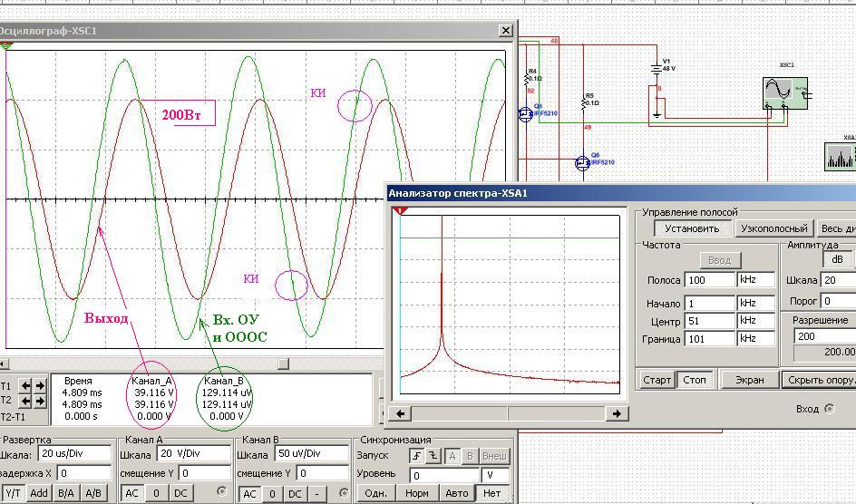Click the Задержка X input field
This screenshot has width=856, height=504.
pyautogui.click(x=84, y=473)
